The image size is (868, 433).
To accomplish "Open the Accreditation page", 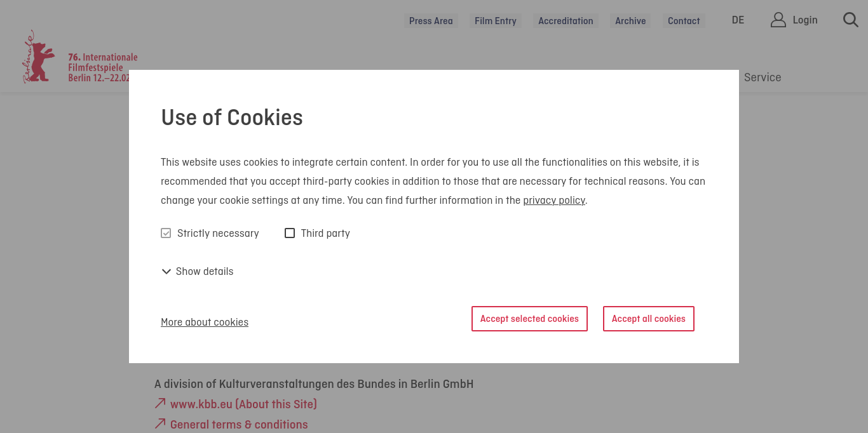I will (x=566, y=21).
